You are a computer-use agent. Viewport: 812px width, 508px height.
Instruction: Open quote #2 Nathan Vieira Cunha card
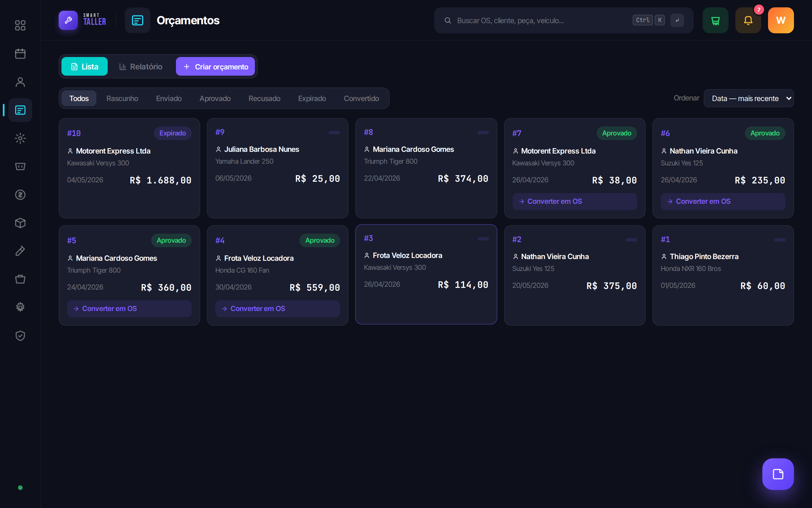pos(574,275)
